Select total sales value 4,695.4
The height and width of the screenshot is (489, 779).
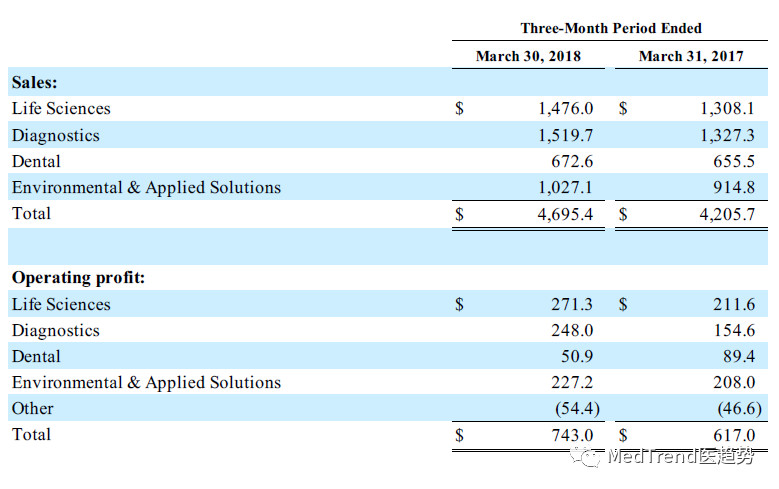point(567,213)
